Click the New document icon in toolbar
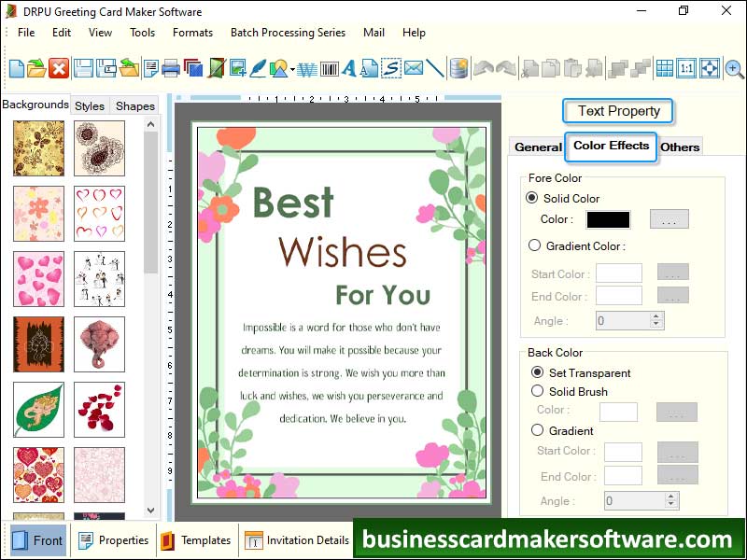Image resolution: width=747 pixels, height=560 pixels. click(x=16, y=68)
